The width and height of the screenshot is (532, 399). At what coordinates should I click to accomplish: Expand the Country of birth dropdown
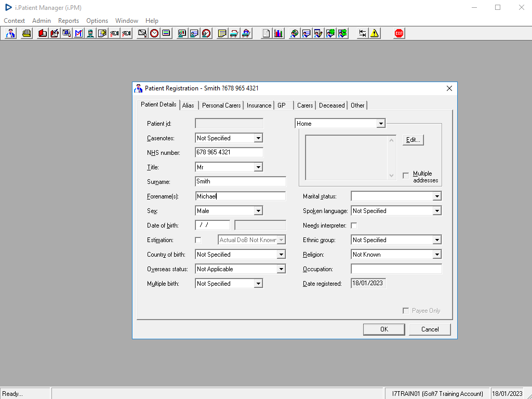click(281, 255)
